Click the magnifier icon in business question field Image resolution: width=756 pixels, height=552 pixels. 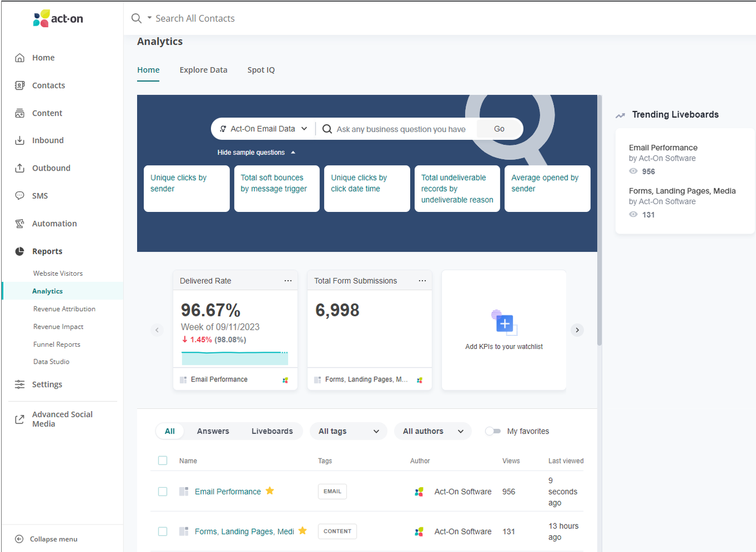tap(327, 129)
